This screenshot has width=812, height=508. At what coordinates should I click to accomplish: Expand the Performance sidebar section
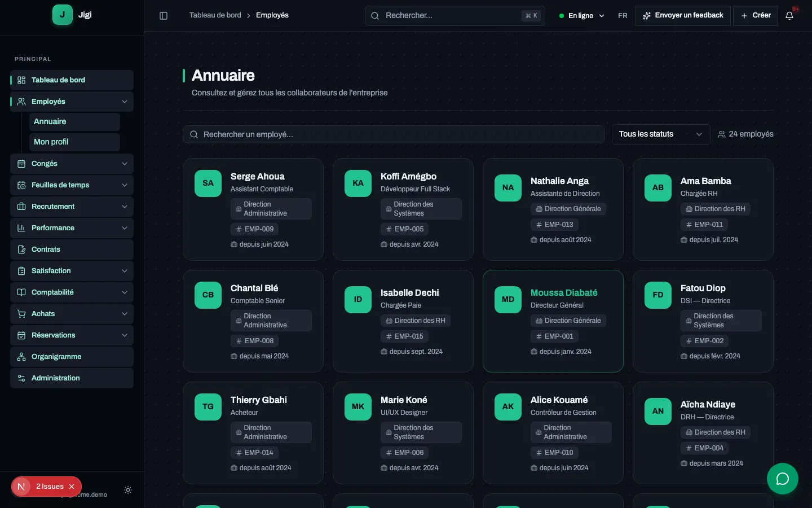click(72, 228)
